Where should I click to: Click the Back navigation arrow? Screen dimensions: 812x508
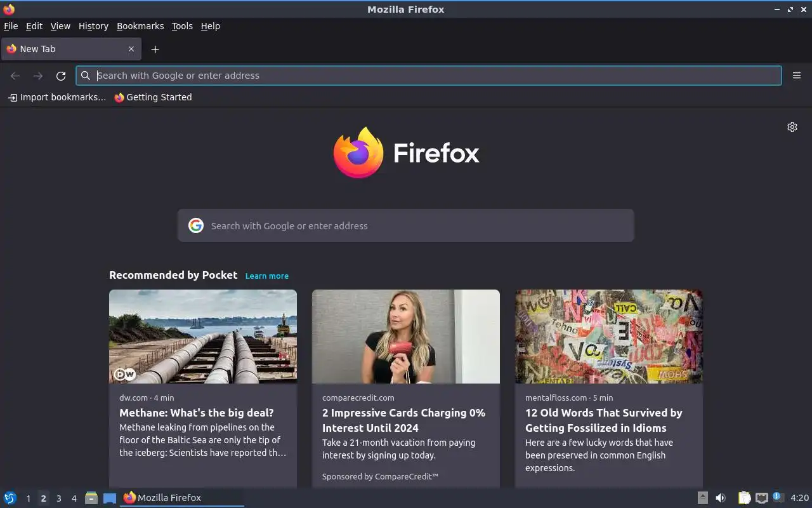pos(15,76)
